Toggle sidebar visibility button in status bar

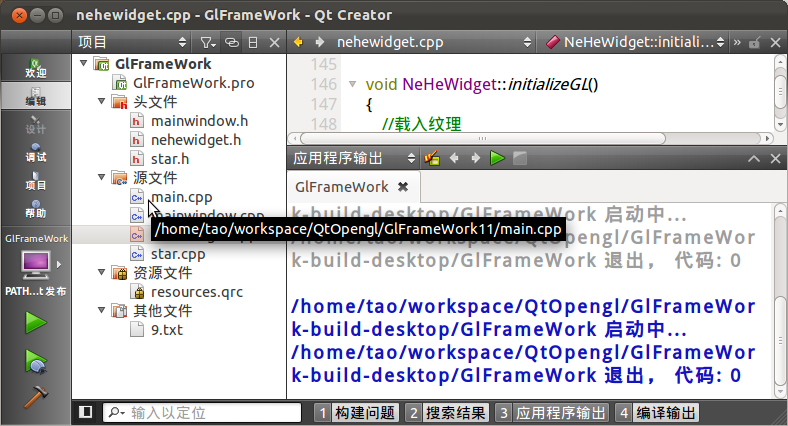coord(85,412)
